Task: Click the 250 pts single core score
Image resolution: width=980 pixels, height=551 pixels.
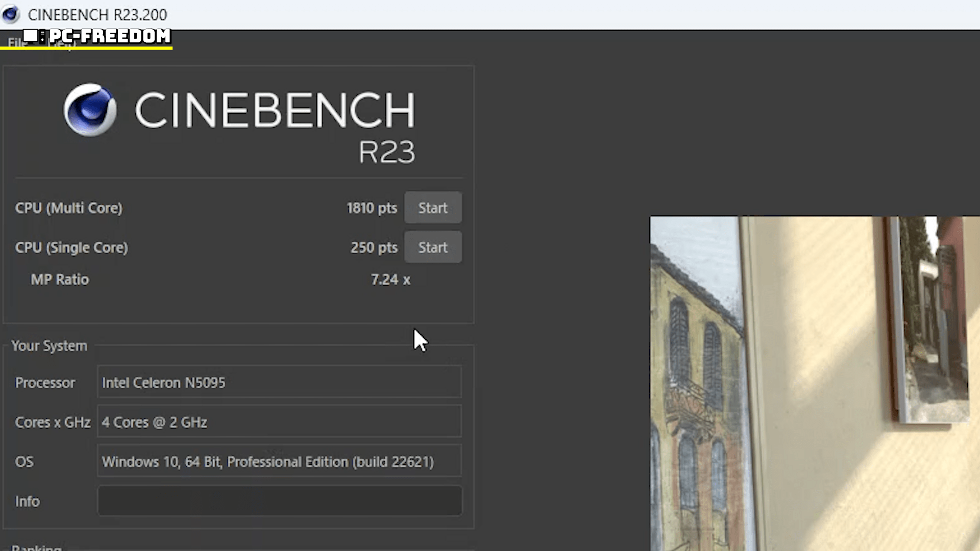Action: coord(373,248)
